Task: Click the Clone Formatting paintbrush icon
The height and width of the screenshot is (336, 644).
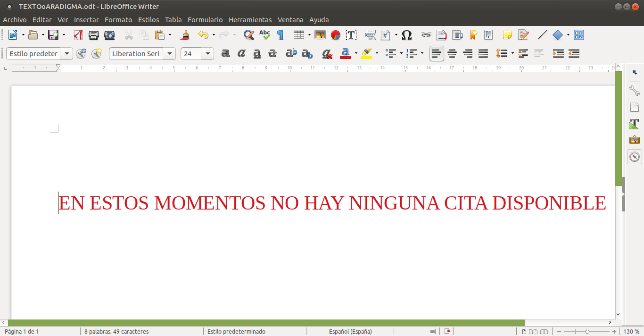Action: [x=185, y=35]
